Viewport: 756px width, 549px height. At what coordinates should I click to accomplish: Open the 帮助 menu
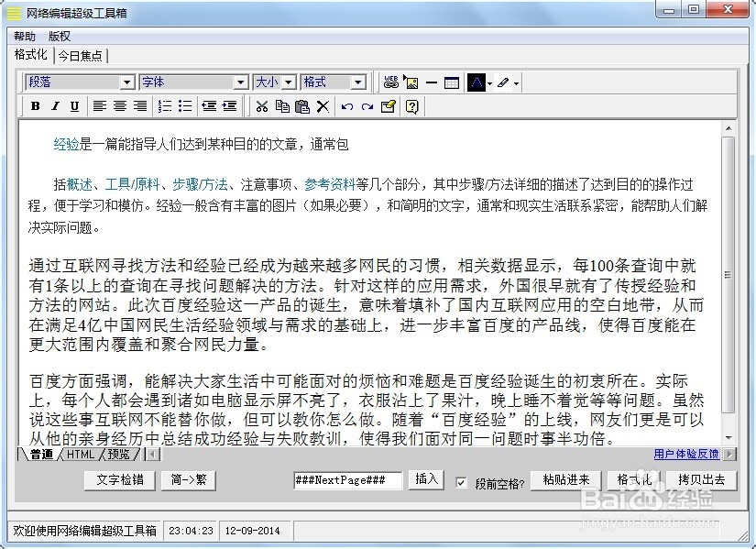pos(25,36)
